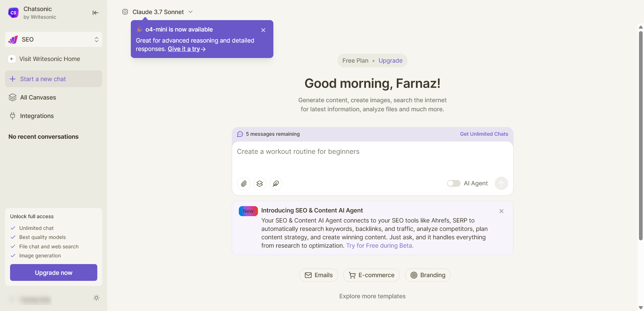Select the Emails template
The width and height of the screenshot is (644, 311).
click(x=319, y=275)
